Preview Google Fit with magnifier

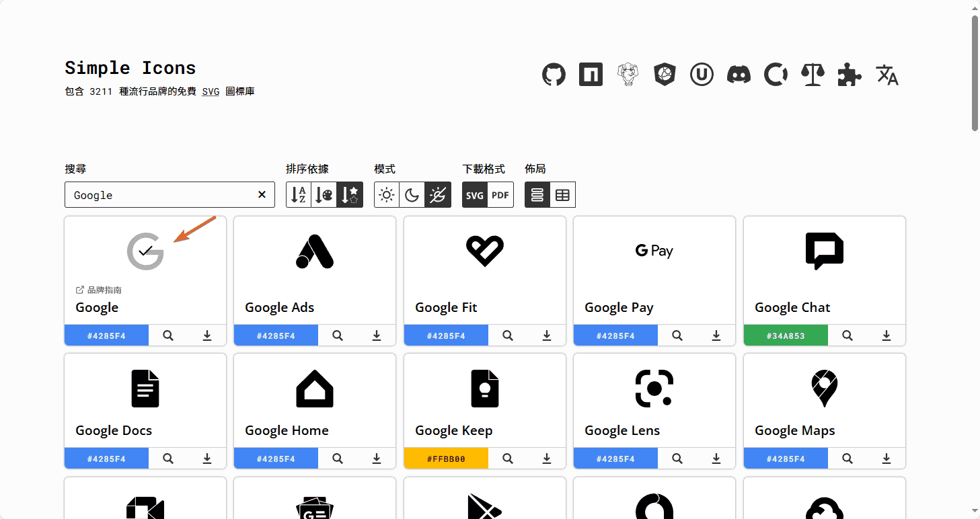coord(508,335)
